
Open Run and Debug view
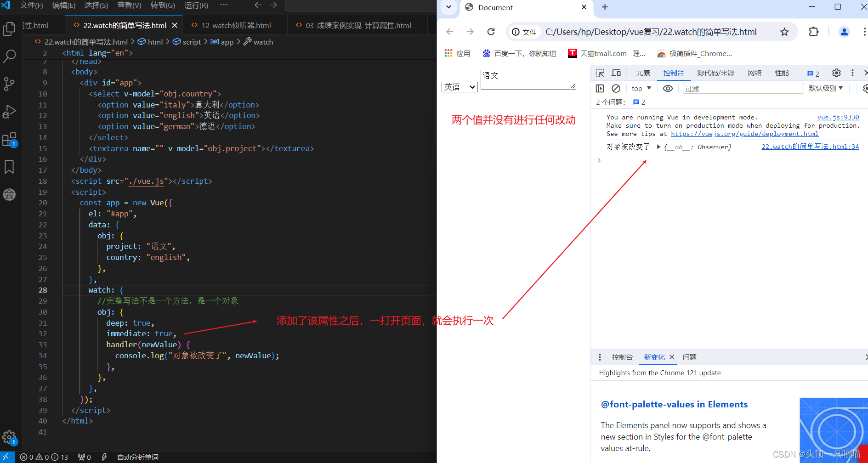click(9, 112)
